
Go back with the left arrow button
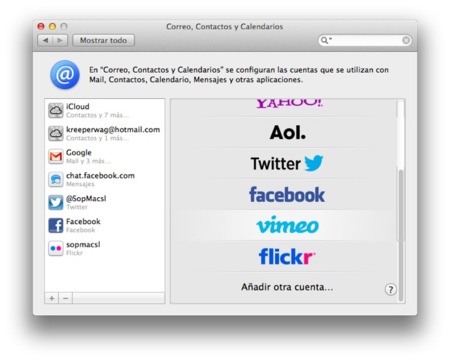(x=45, y=40)
